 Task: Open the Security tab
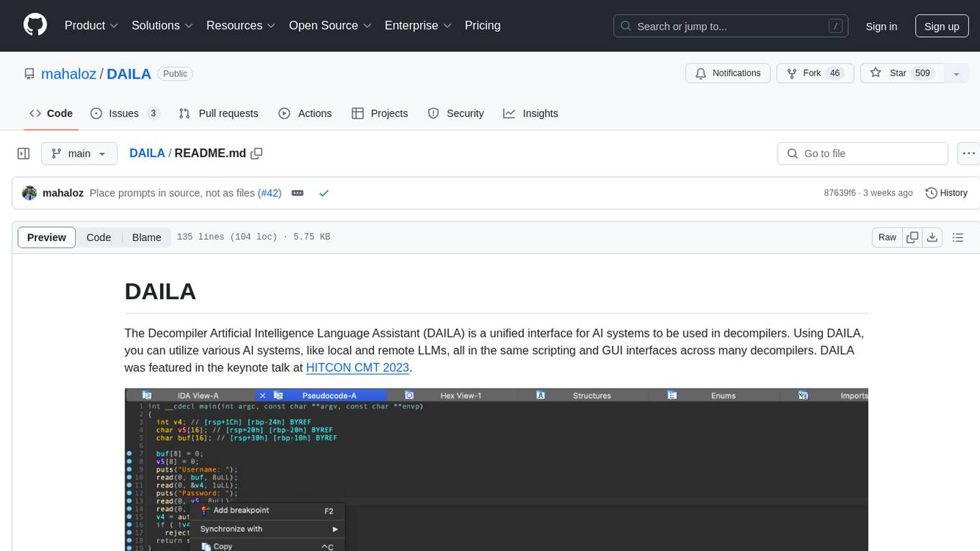[x=456, y=113]
